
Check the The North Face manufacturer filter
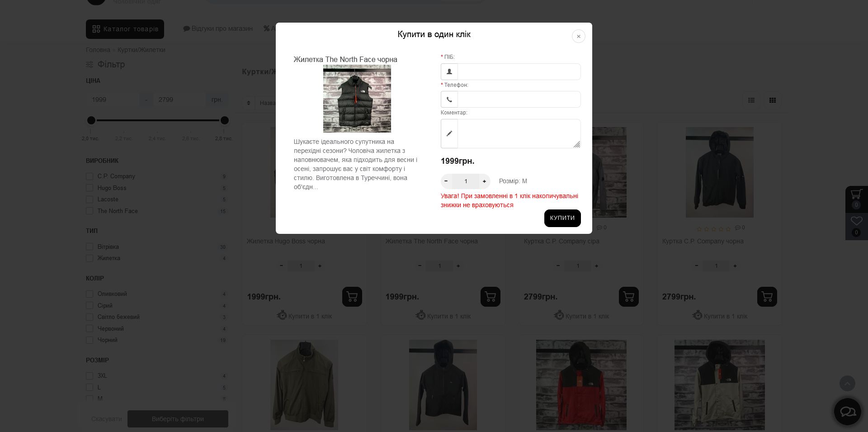[x=90, y=211]
